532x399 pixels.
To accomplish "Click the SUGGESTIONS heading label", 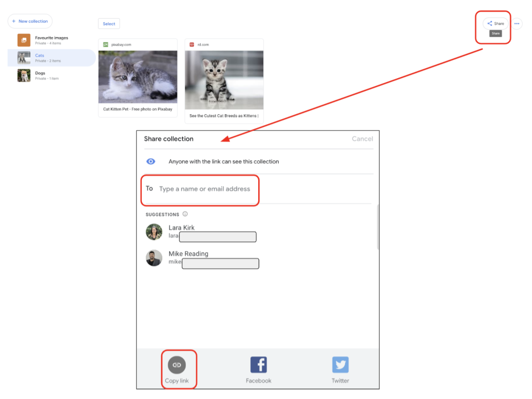I will point(162,214).
